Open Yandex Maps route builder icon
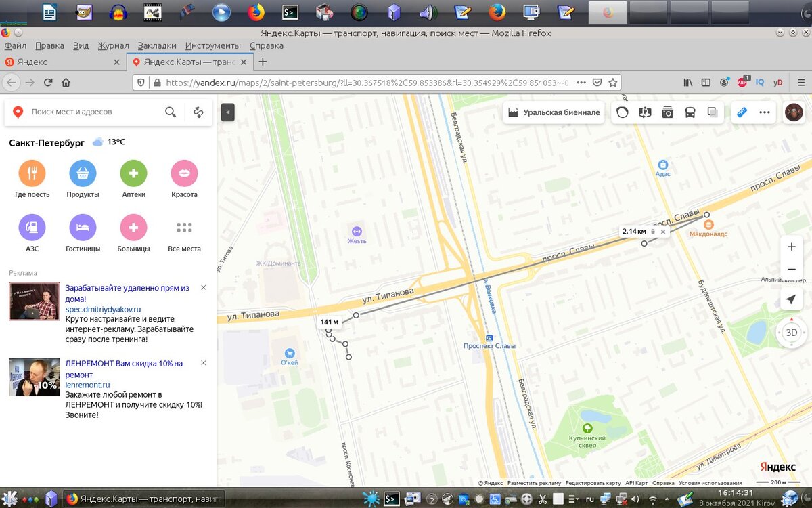 point(198,112)
